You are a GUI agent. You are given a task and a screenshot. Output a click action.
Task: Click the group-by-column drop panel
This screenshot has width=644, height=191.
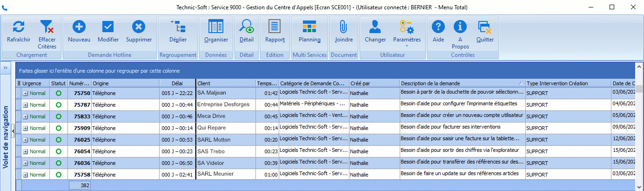(326, 71)
